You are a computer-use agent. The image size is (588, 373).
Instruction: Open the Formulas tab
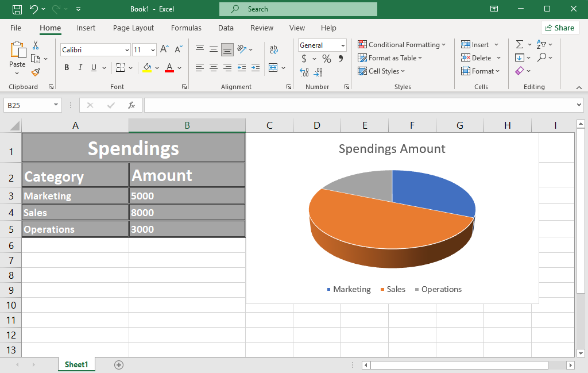pyautogui.click(x=186, y=28)
